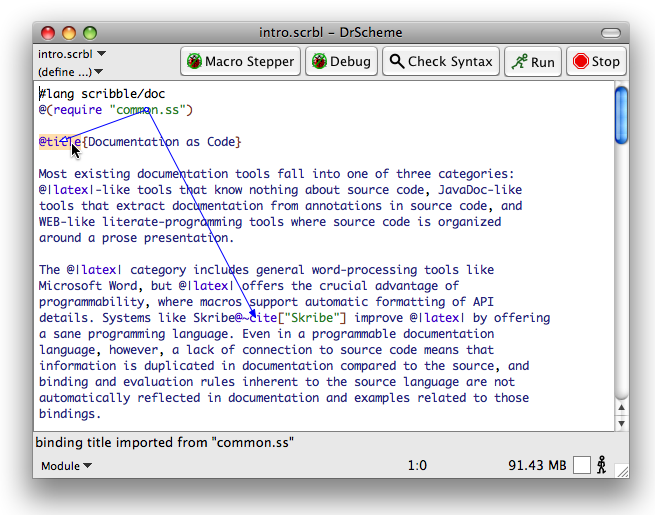The image size is (655, 515).
Task: Click on the @title identifier in editor
Action: pos(60,142)
